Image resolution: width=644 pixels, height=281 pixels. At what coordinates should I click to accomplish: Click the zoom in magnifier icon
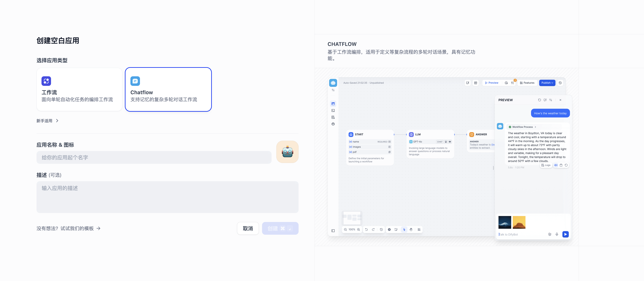click(x=359, y=230)
